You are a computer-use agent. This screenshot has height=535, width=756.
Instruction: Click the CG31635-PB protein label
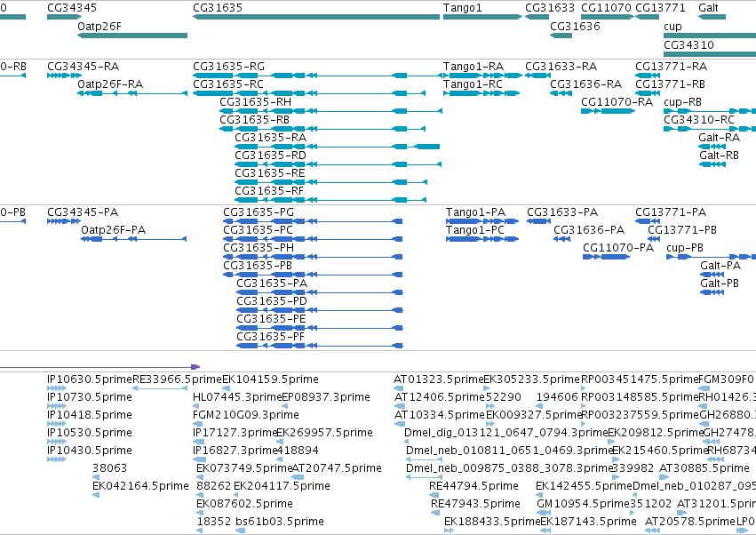pos(258,266)
